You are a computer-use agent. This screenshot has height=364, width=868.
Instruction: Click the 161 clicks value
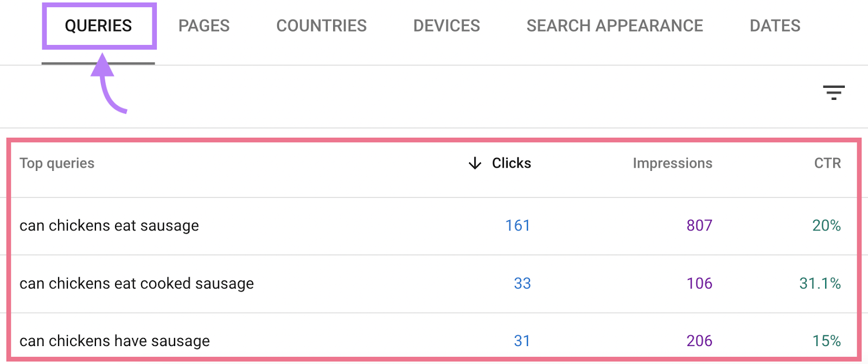518,225
